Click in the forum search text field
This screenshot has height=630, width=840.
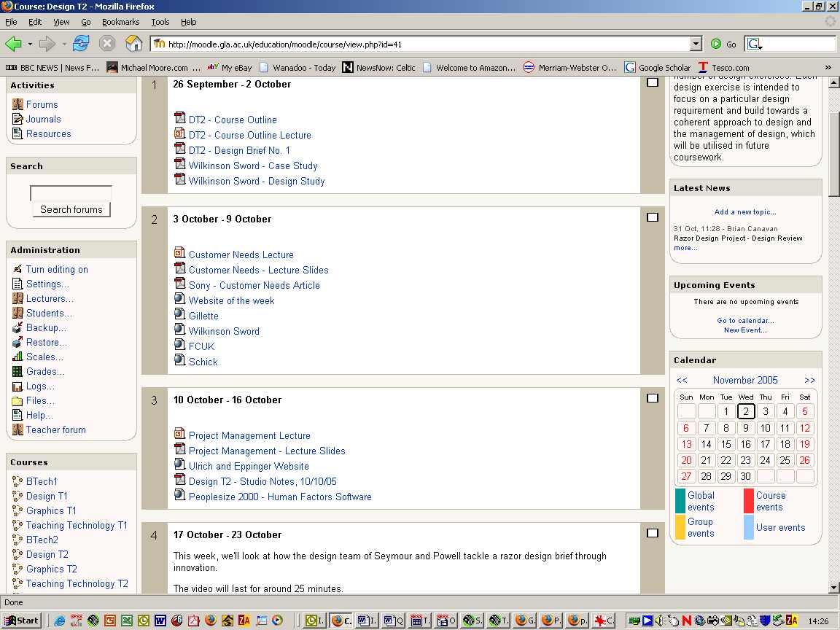point(71,193)
